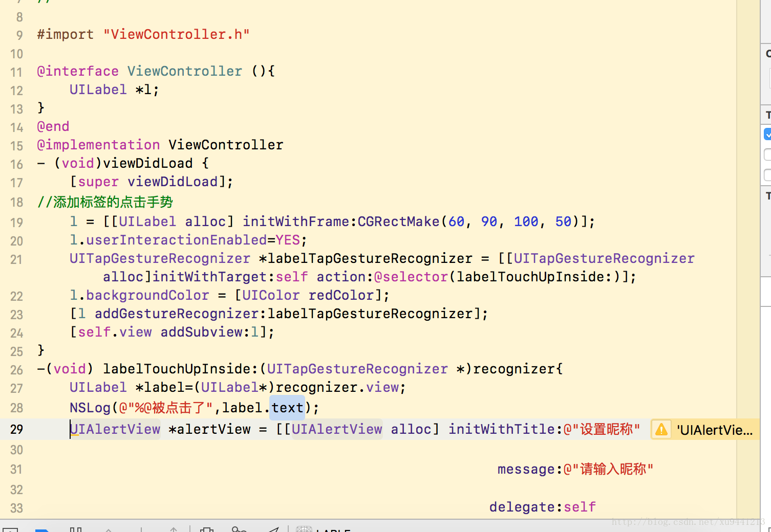The height and width of the screenshot is (532, 771).
Task: Click the @end keyword
Action: tap(53, 126)
